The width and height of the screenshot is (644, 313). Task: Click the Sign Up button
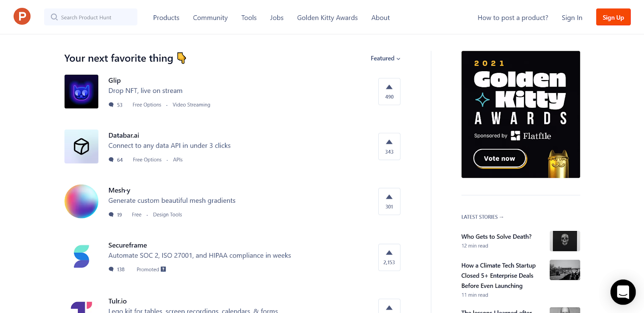tap(613, 17)
